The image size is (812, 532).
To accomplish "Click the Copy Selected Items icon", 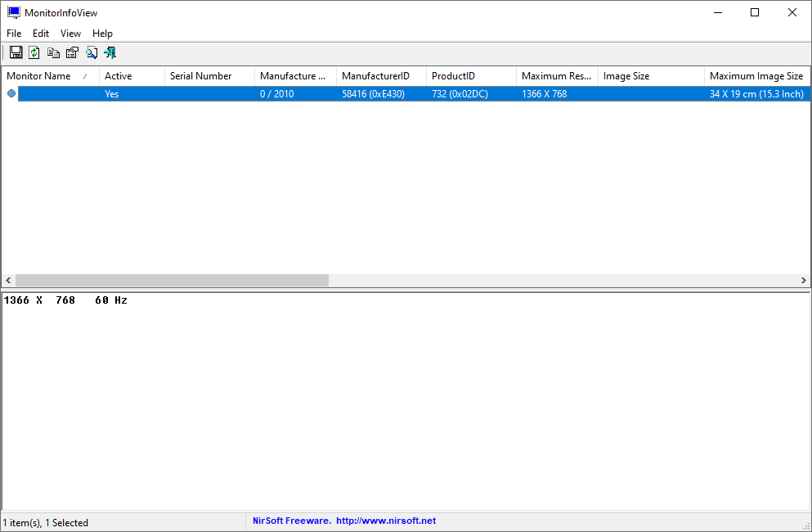I will click(x=53, y=53).
